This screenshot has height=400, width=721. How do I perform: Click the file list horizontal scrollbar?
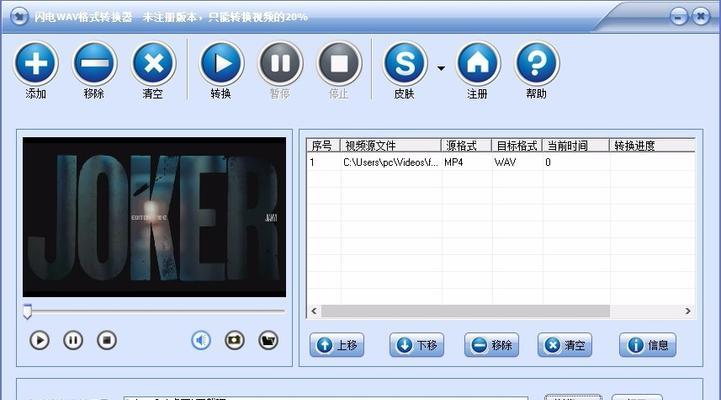pos(465,311)
